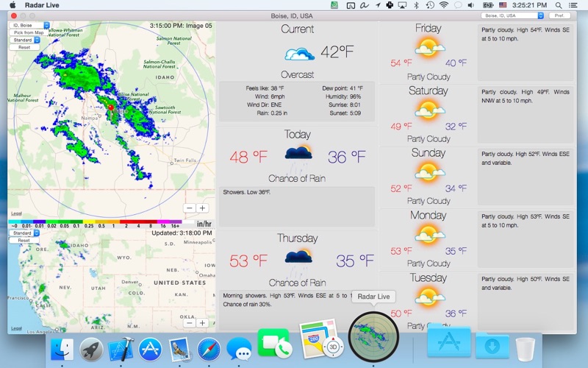Click the Monday forecast heading
588x368 pixels.
(429, 215)
